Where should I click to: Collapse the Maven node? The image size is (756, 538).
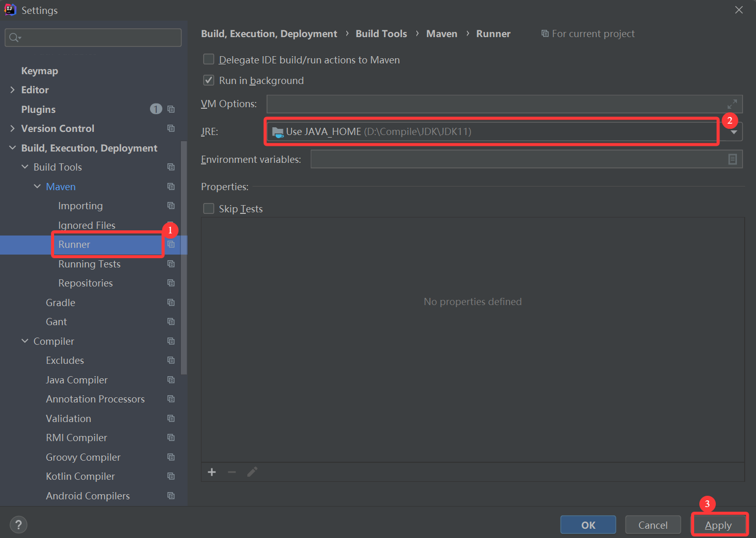coord(37,187)
